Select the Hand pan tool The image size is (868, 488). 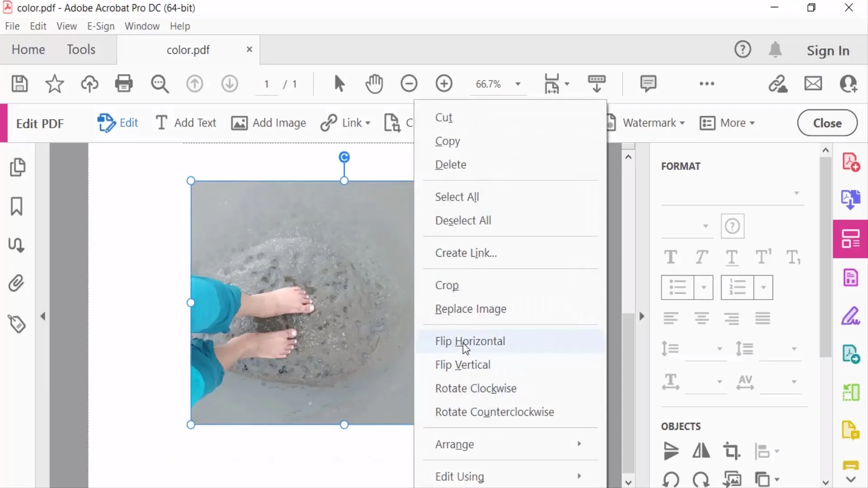click(x=374, y=84)
